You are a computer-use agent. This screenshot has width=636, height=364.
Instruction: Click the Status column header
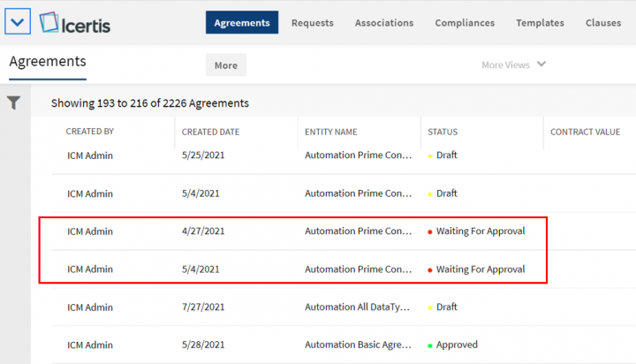[x=443, y=132]
